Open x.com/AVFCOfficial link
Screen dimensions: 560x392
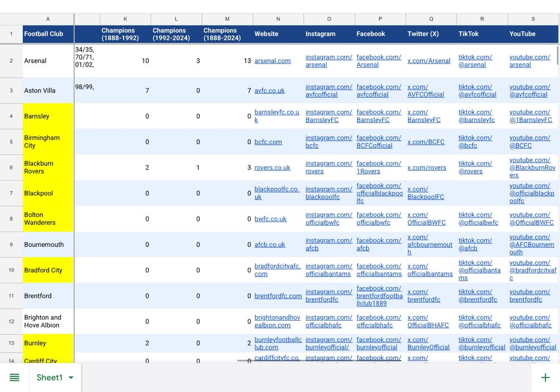(x=426, y=91)
